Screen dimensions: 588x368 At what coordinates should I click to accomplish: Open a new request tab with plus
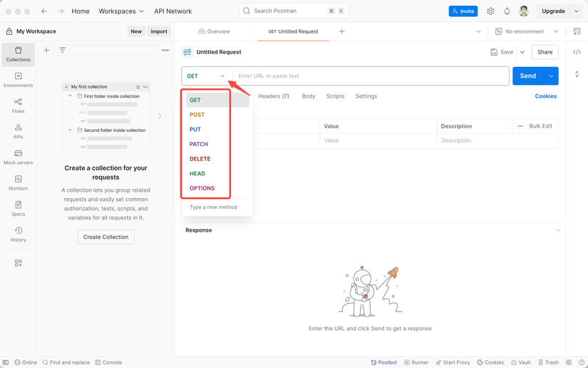(x=341, y=31)
